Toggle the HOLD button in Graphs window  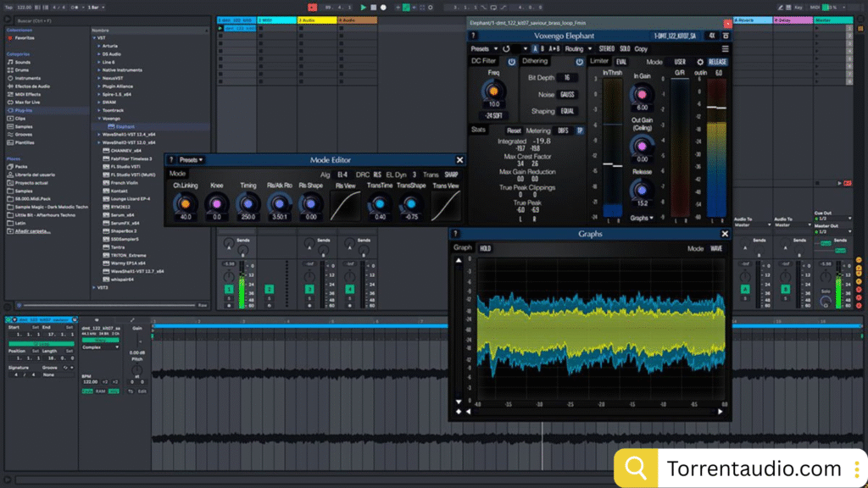tap(486, 248)
